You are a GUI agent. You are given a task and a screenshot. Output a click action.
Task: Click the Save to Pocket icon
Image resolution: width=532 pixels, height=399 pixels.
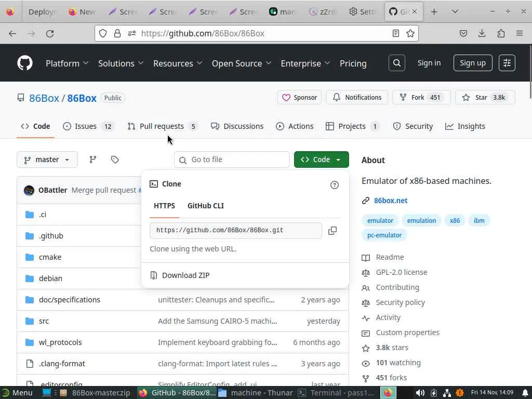pos(463,33)
